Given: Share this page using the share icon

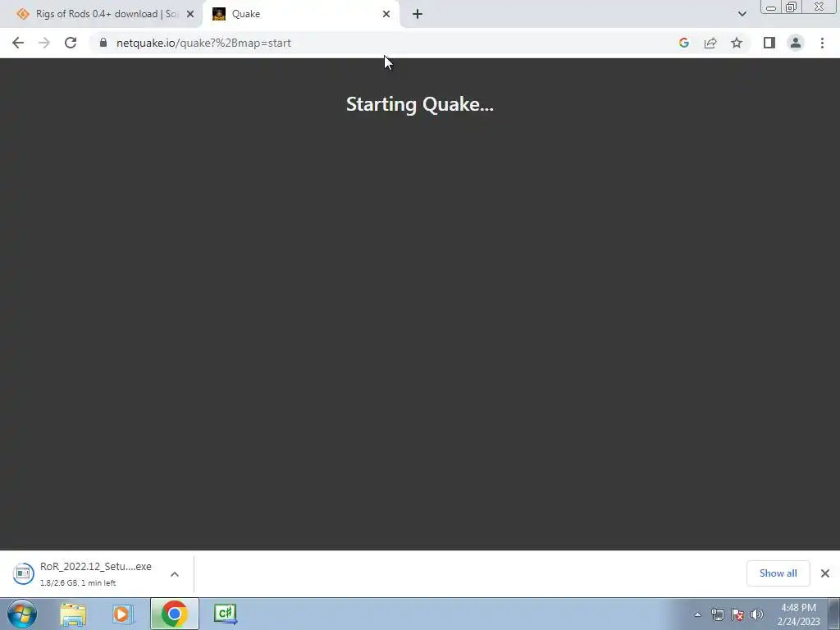Looking at the screenshot, I should pyautogui.click(x=710, y=43).
